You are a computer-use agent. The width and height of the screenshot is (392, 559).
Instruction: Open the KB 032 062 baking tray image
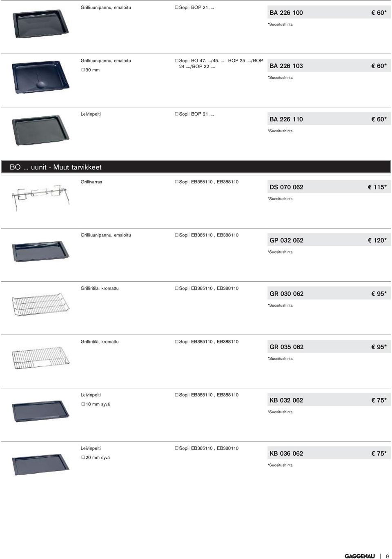41,411
